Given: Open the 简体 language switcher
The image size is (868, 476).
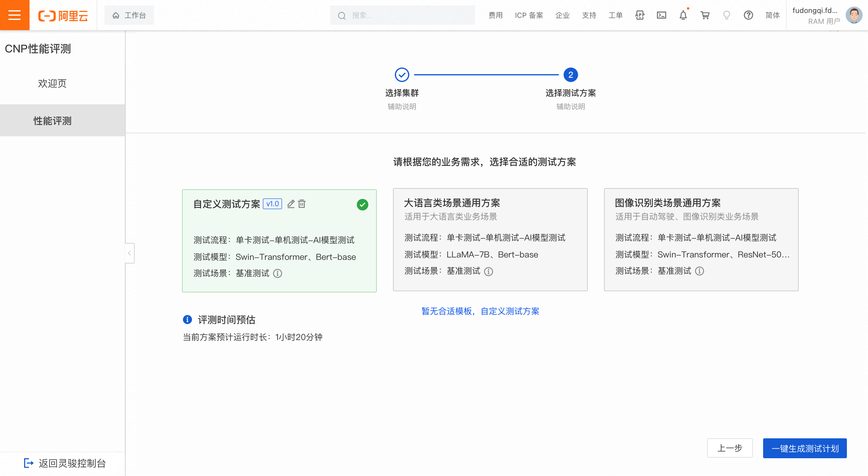Looking at the screenshot, I should (772, 15).
